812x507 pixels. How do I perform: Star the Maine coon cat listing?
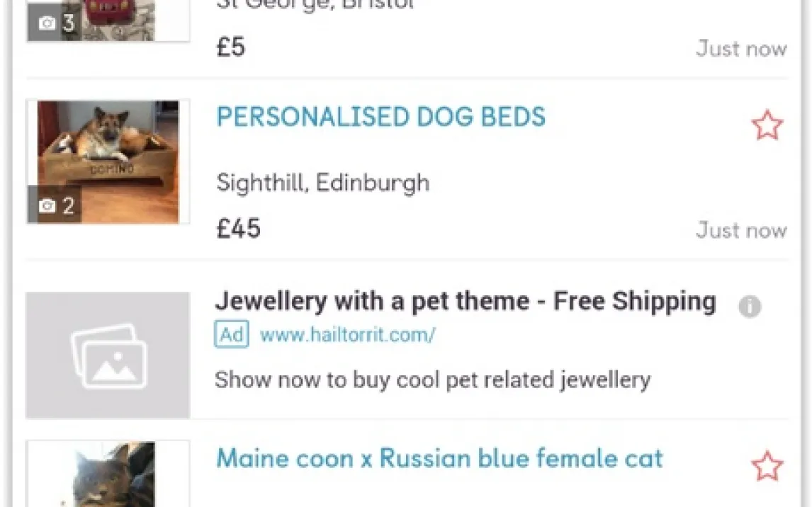point(767,467)
